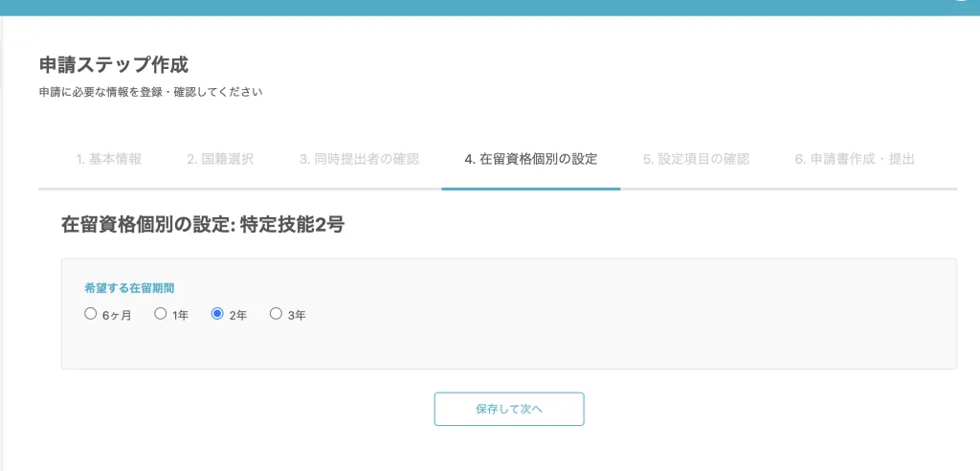Select the active '4. 在留資格個別の設定' tab
This screenshot has width=980, height=471.
(x=530, y=160)
